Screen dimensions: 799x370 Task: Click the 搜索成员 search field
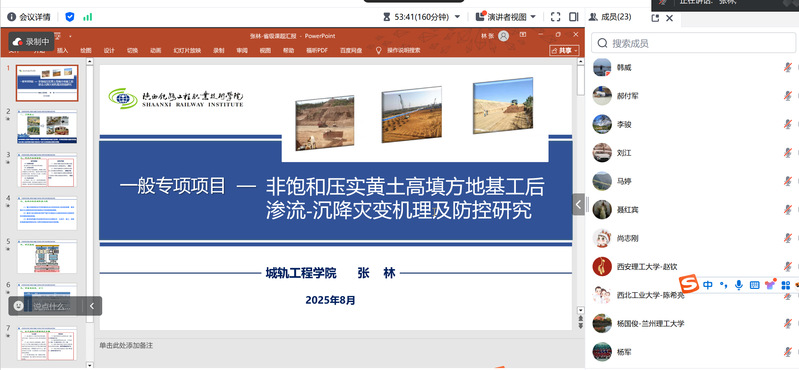[x=693, y=43]
